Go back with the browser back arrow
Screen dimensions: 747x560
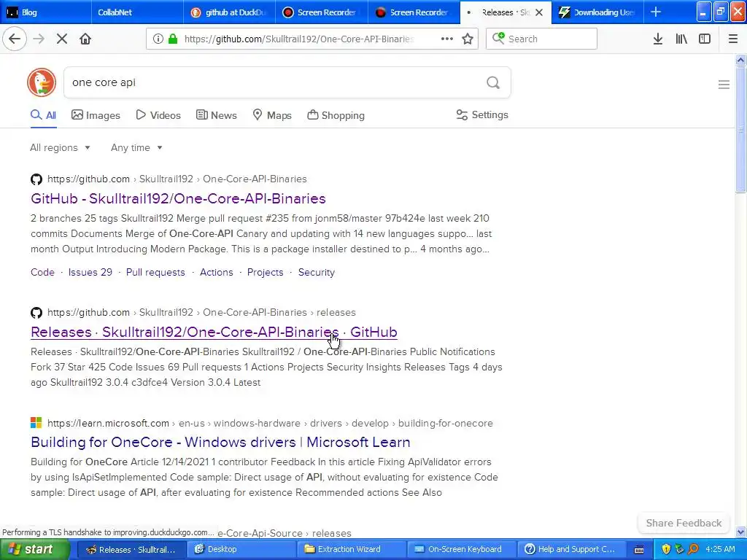coord(15,39)
